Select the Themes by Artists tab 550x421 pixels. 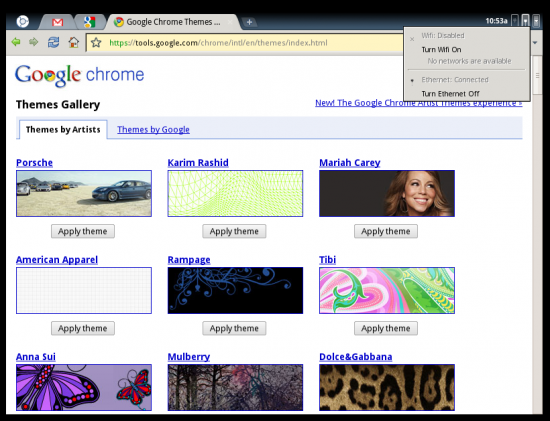[x=63, y=129]
